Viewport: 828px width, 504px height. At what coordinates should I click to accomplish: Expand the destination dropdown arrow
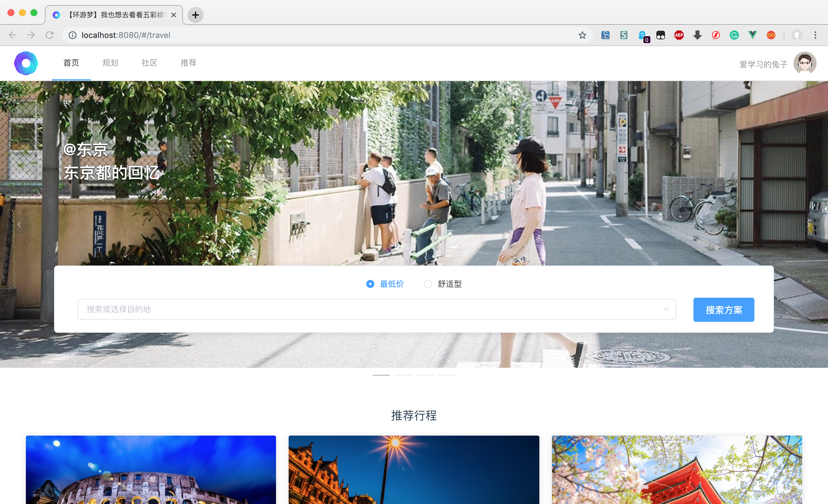666,309
